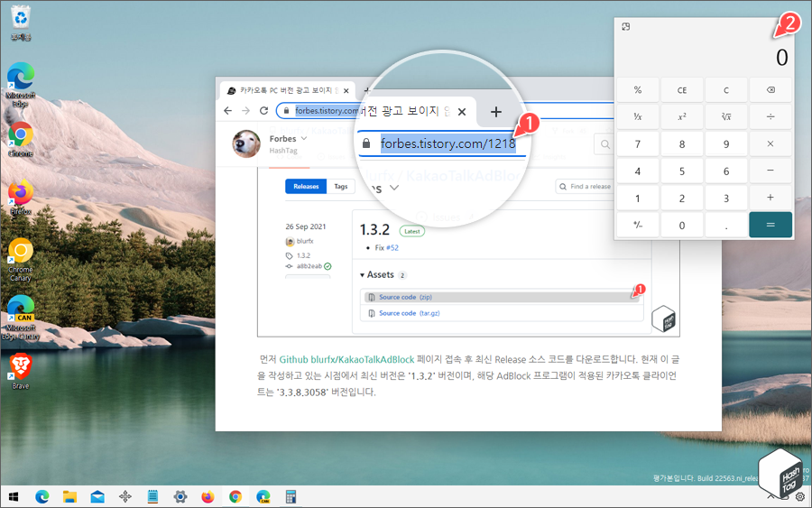Click the percent key in Calculator
The image size is (812, 508).
(638, 90)
